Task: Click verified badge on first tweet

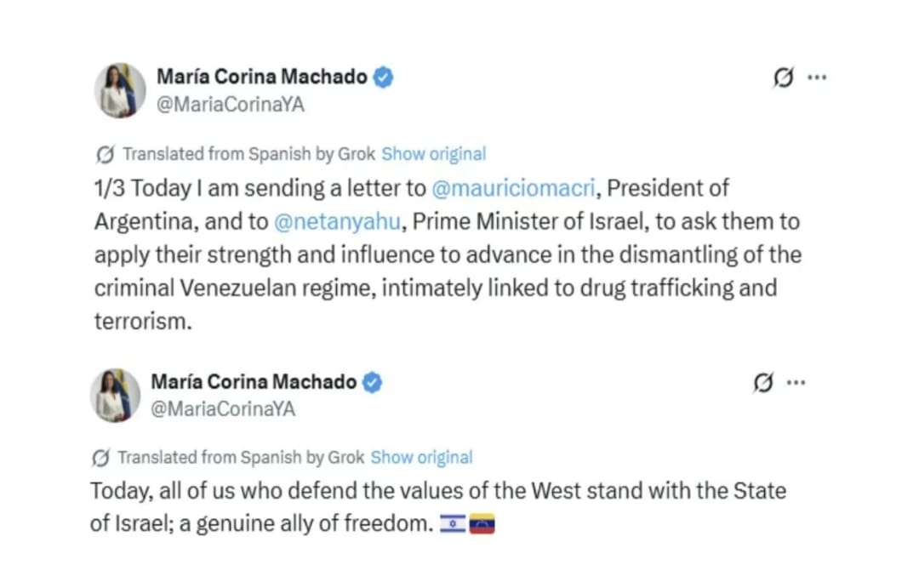Action: [384, 77]
